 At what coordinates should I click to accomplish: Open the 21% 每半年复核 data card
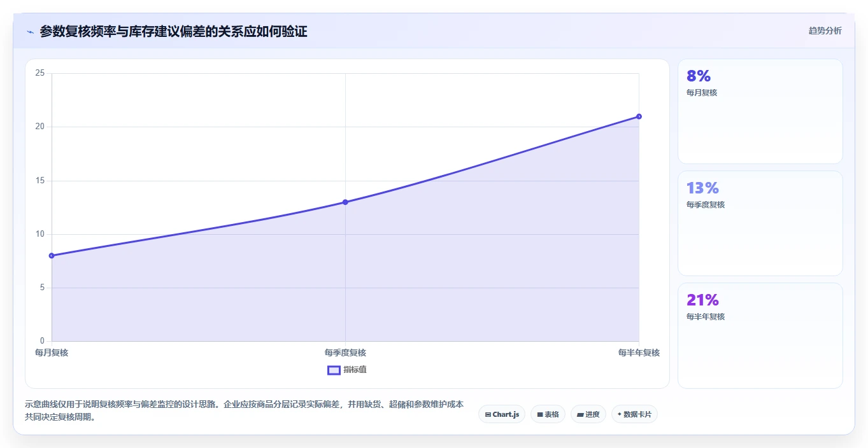coord(760,335)
